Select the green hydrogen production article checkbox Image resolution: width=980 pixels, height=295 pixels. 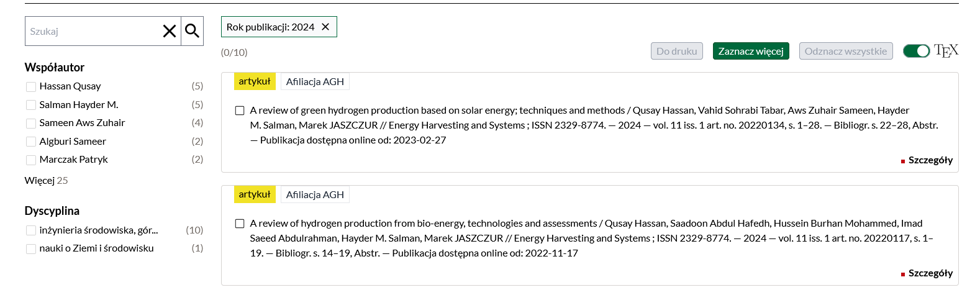point(240,111)
